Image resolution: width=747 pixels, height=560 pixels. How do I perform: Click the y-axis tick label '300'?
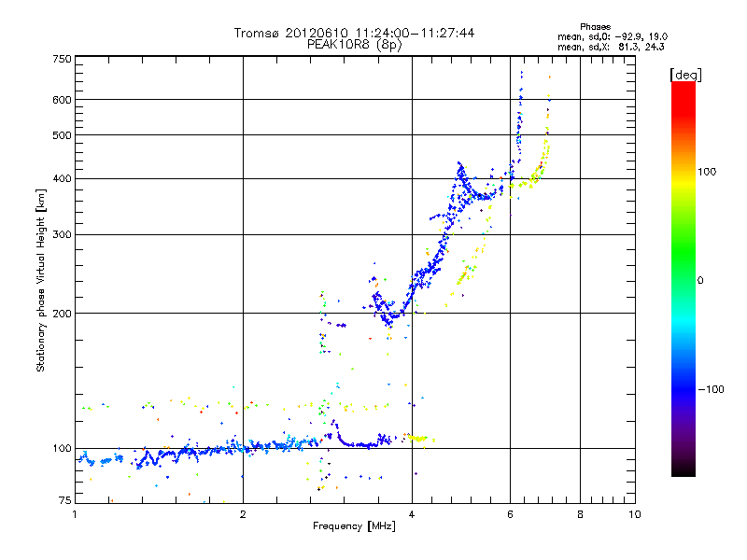pos(62,235)
